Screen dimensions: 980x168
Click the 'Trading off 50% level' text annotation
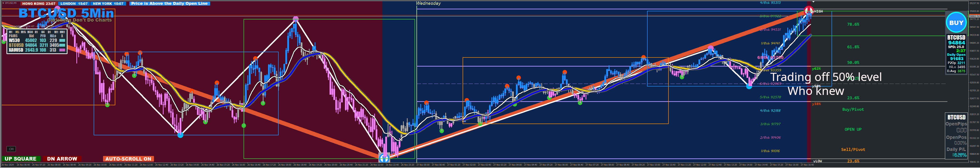[826, 77]
